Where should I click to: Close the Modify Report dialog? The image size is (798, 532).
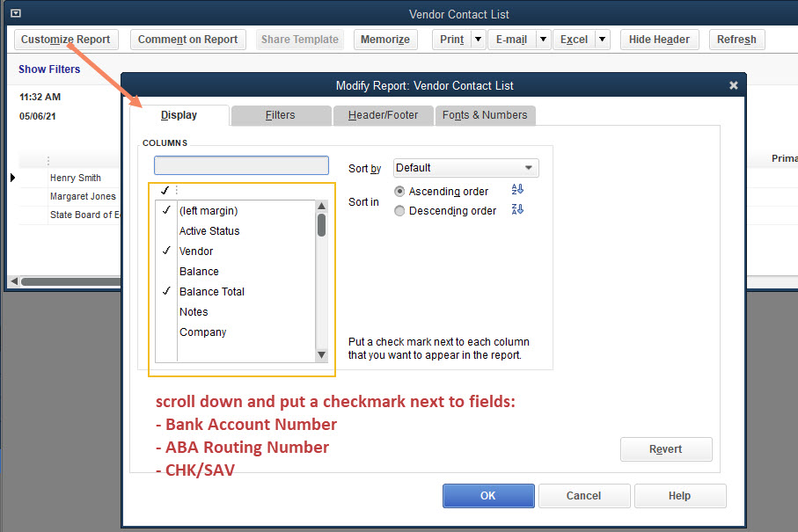[734, 85]
